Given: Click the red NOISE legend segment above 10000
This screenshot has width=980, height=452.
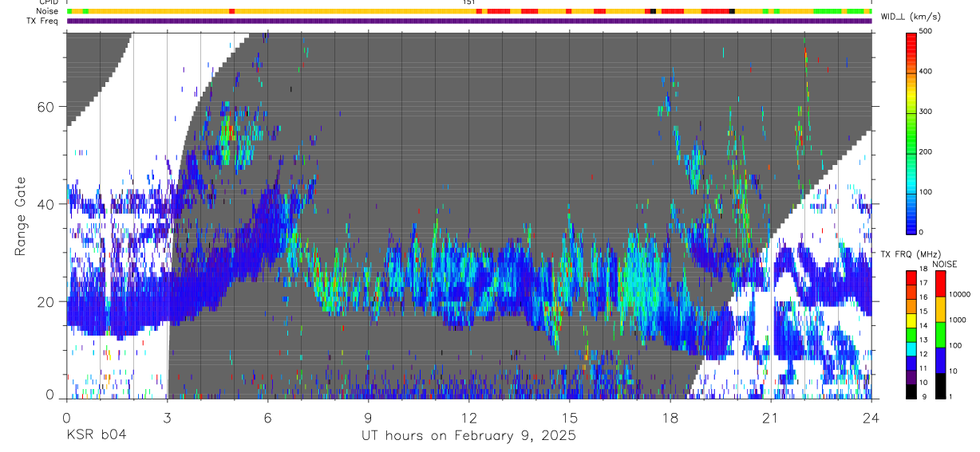Looking at the screenshot, I should tap(940, 283).
